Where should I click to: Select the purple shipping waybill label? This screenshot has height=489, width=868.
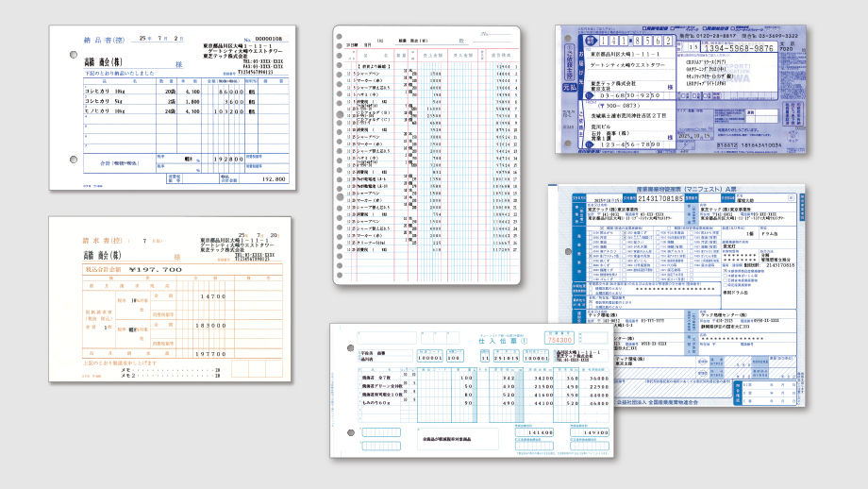pyautogui.click(x=680, y=88)
